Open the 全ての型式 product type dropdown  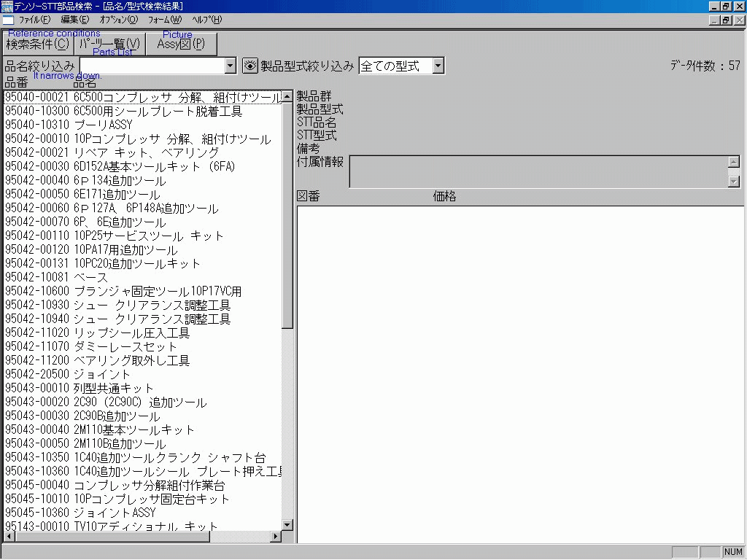[438, 65]
